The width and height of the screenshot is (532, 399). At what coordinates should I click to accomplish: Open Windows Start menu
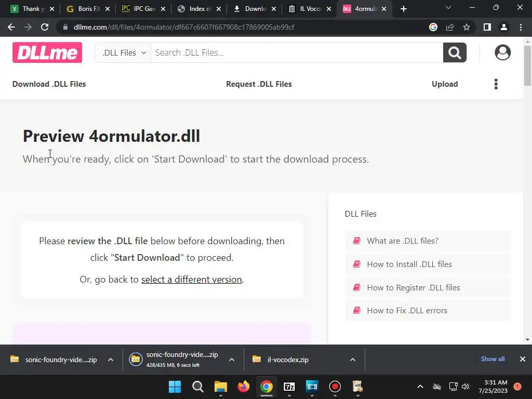coord(175,387)
